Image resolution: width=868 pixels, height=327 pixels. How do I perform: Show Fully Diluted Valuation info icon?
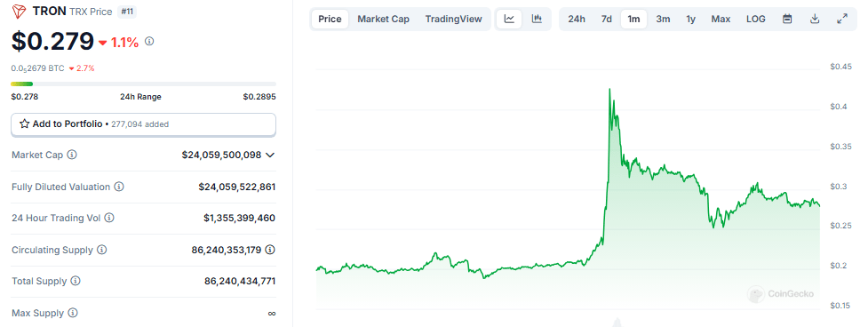click(x=119, y=187)
